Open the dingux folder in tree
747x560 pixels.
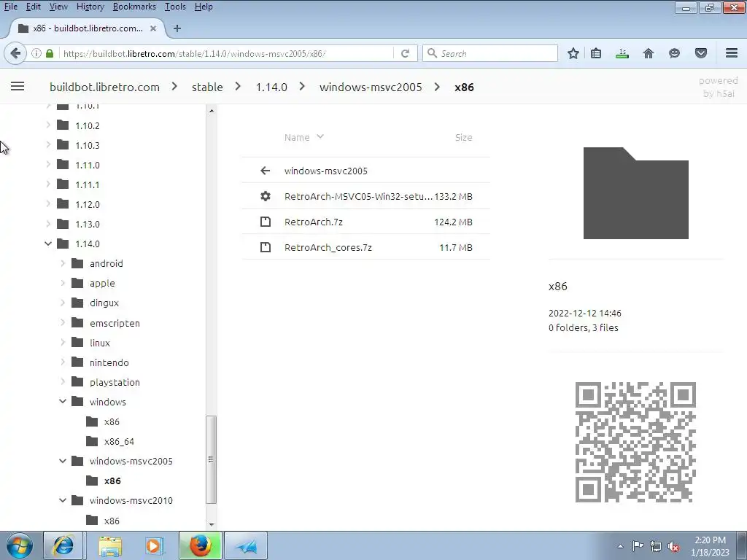click(x=104, y=303)
